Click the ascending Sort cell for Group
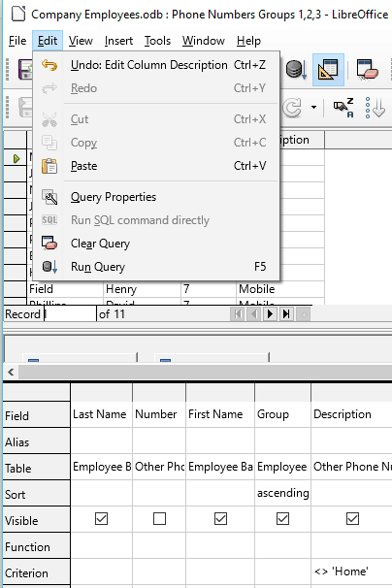392x588 pixels. pyautogui.click(x=282, y=493)
